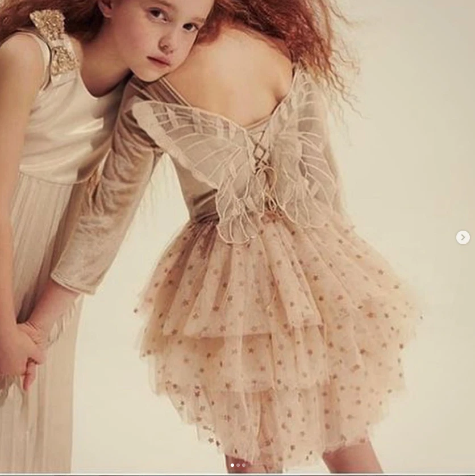The height and width of the screenshot is (476, 475).
Task: Select the third carousel indicator dot
Action: [244, 465]
